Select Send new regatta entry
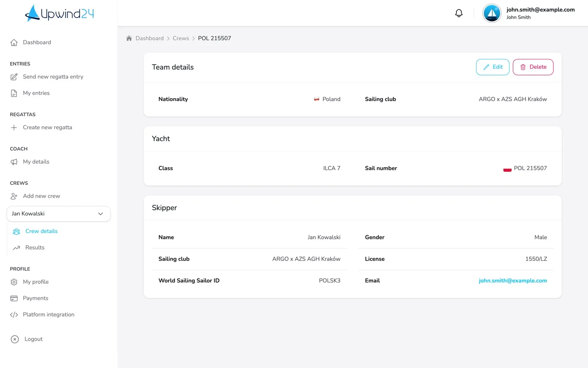The height and width of the screenshot is (368, 588). [x=53, y=77]
